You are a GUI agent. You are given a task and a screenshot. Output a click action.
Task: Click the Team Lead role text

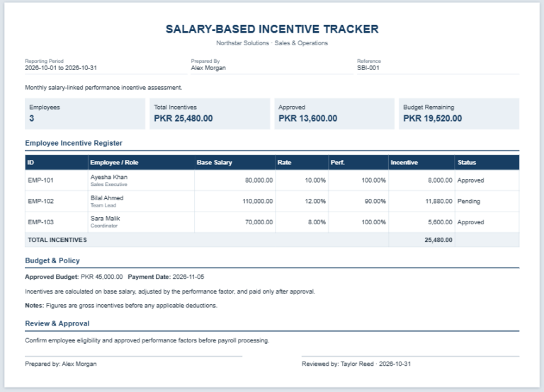pyautogui.click(x=103, y=205)
